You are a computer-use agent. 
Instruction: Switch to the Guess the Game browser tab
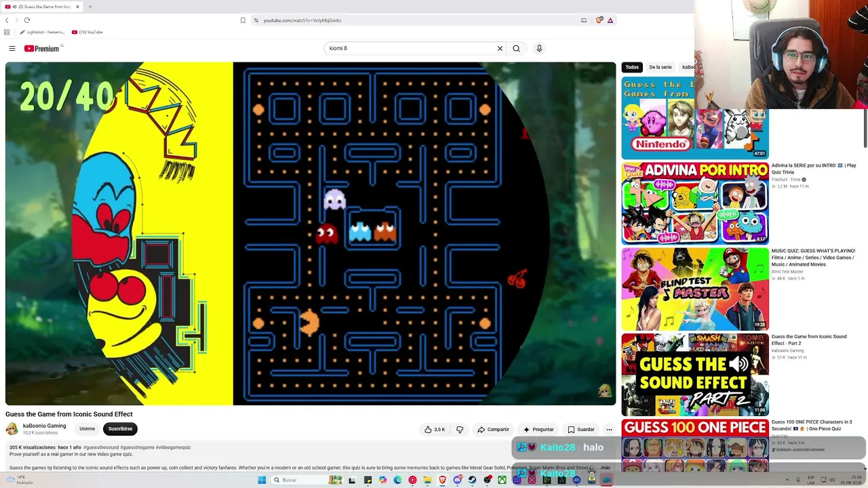[41, 7]
